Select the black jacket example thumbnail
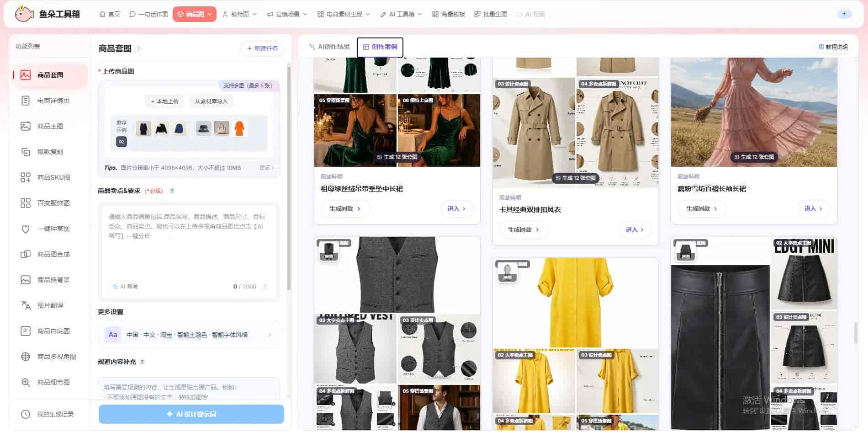The width and height of the screenshot is (868, 438). pyautogui.click(x=161, y=129)
